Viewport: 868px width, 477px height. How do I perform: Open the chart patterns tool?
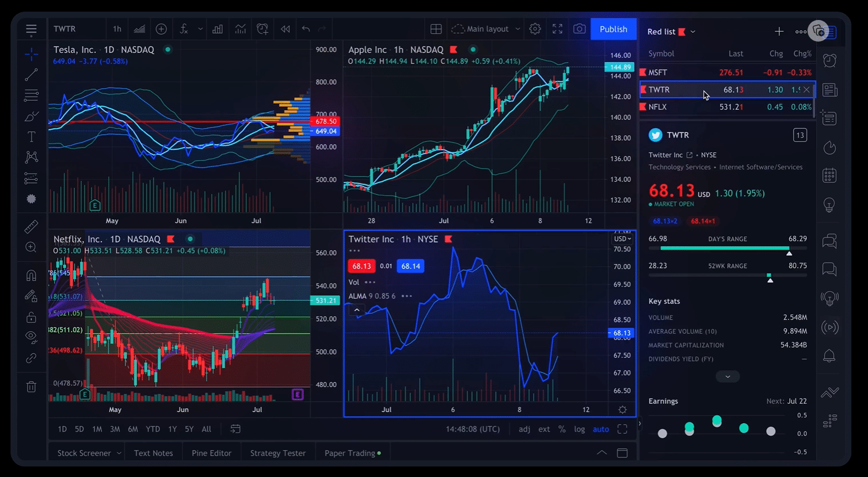(x=31, y=158)
